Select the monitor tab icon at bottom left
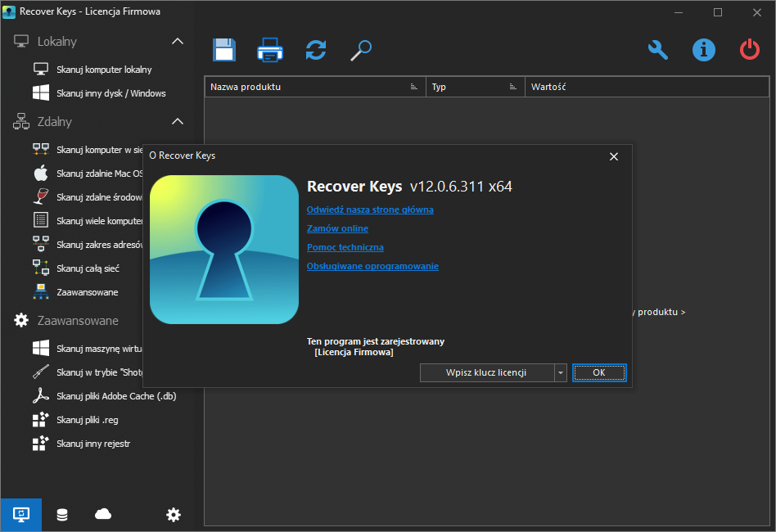The width and height of the screenshot is (776, 532). tap(20, 515)
